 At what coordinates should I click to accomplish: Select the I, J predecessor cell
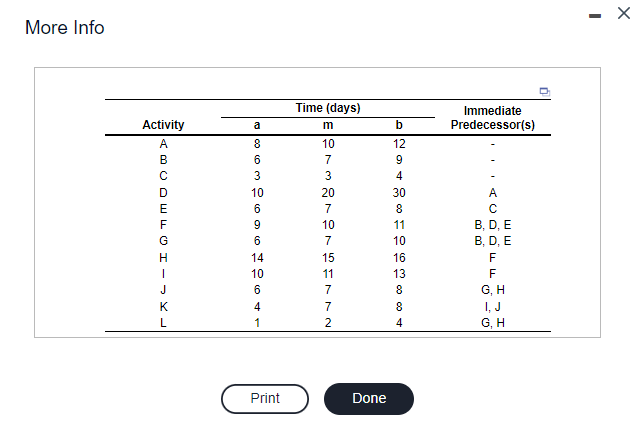point(492,307)
